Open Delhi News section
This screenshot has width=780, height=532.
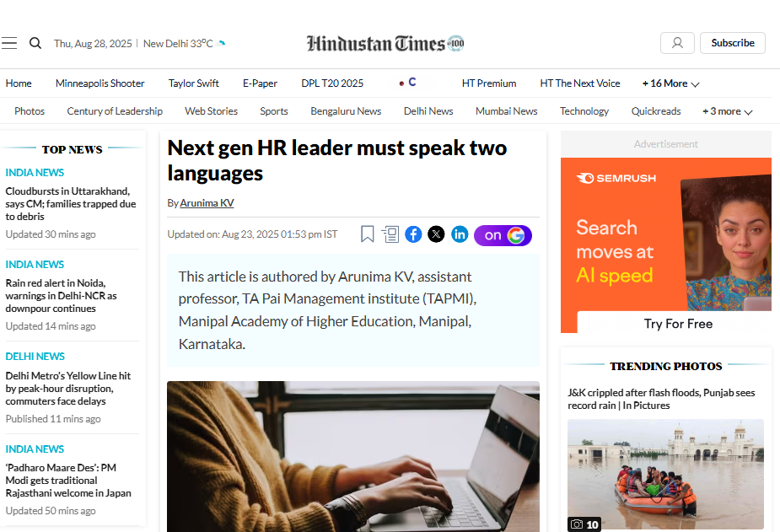point(428,111)
